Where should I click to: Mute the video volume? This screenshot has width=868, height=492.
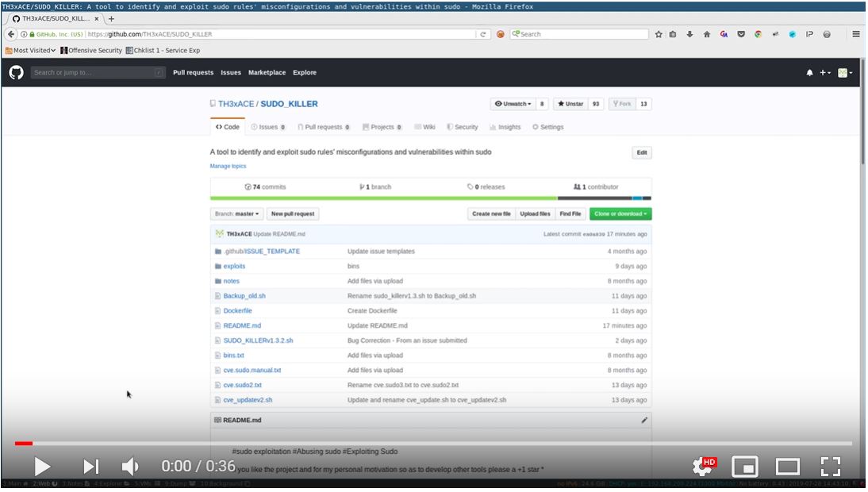coord(131,467)
